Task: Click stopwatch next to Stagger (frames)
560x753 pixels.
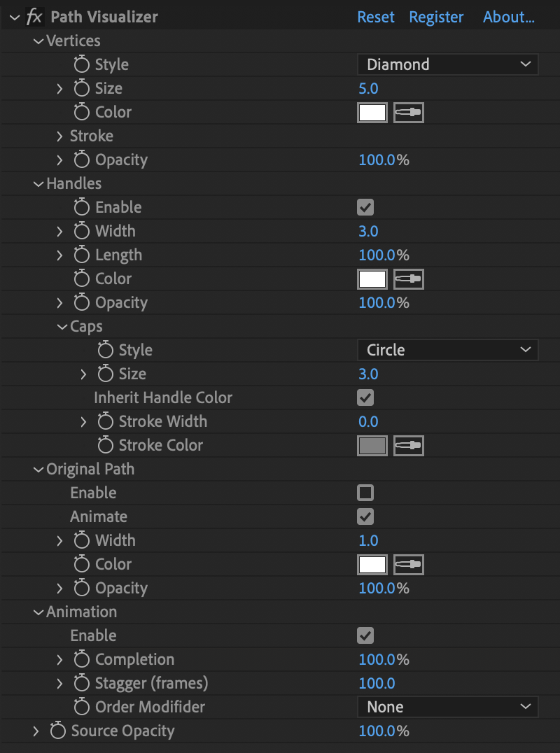Action: click(x=82, y=682)
